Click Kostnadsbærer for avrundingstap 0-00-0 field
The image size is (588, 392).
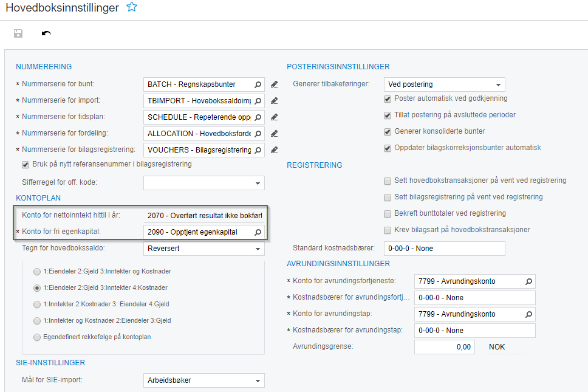[475, 331]
